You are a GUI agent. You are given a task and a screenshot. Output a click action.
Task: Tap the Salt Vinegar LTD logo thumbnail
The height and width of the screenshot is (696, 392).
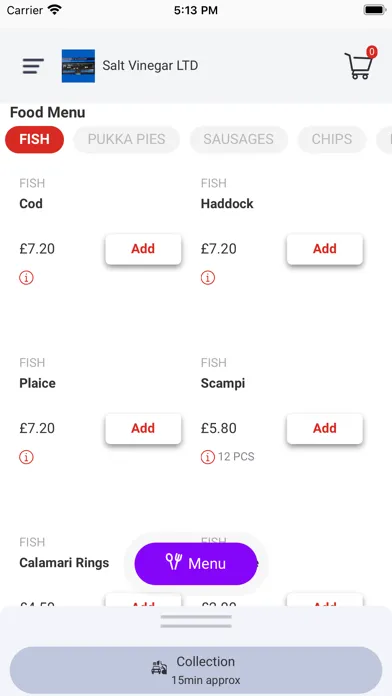[78, 66]
